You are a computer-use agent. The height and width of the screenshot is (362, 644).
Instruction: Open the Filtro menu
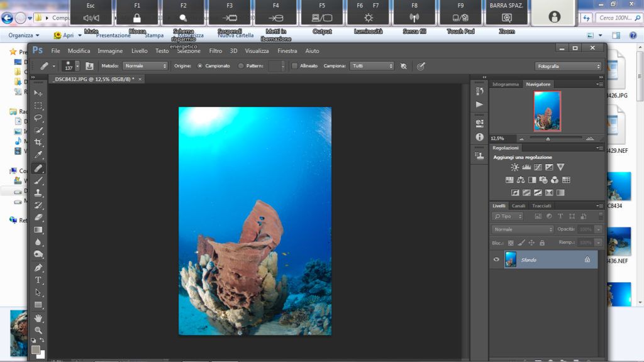(215, 51)
